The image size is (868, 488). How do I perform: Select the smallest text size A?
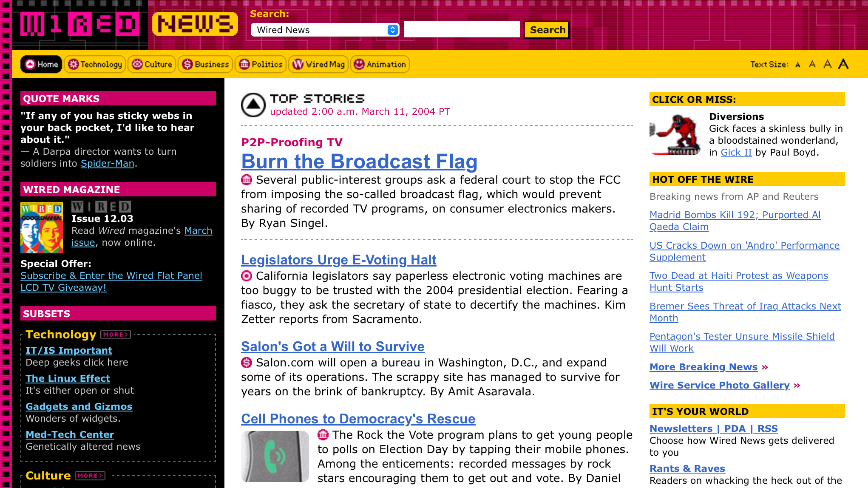(x=798, y=65)
